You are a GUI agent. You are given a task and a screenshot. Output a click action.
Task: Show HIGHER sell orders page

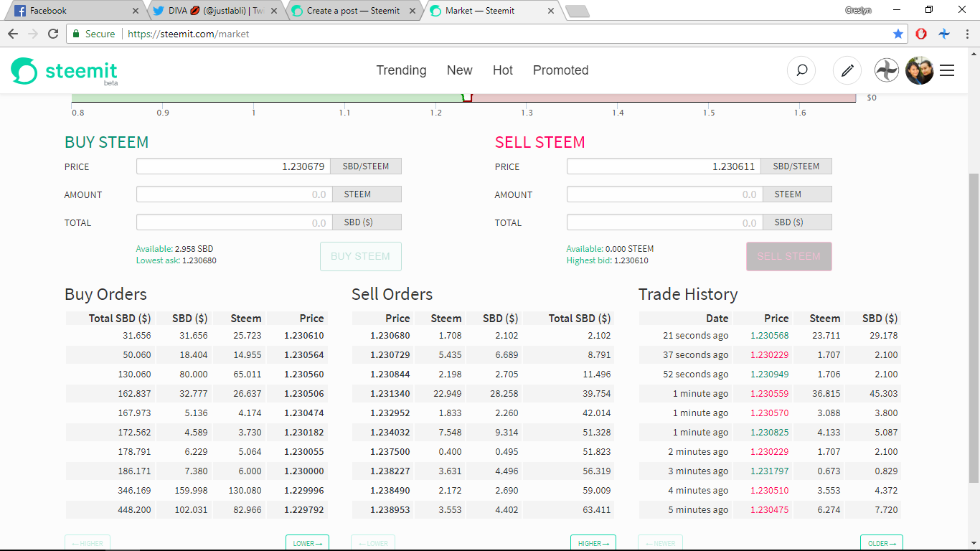(593, 543)
